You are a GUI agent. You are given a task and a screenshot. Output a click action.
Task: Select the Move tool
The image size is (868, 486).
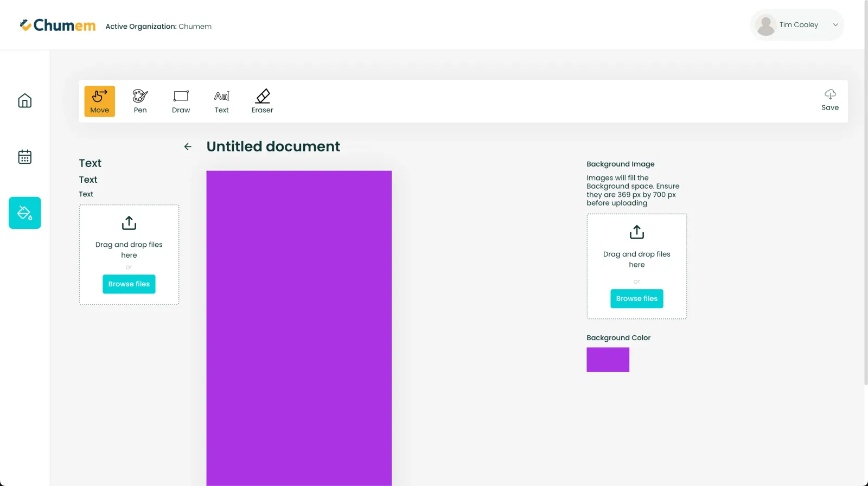(x=99, y=101)
